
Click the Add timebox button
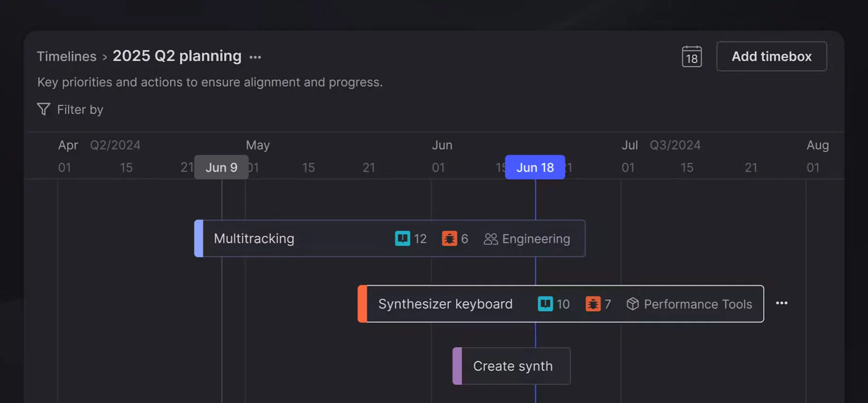coord(772,56)
